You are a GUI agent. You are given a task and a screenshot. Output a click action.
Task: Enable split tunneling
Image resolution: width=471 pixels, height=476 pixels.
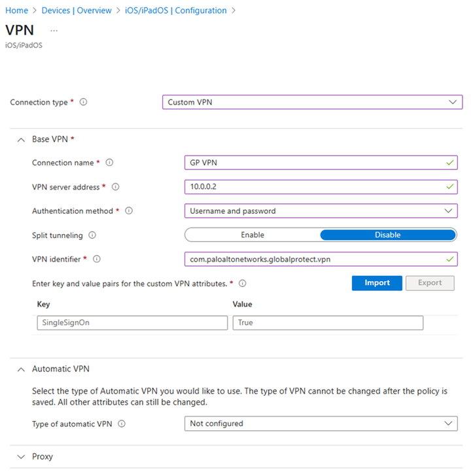point(253,235)
